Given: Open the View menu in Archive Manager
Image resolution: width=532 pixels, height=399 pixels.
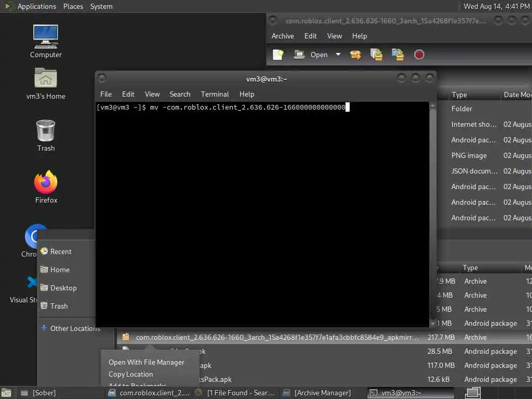Looking at the screenshot, I should click(334, 36).
